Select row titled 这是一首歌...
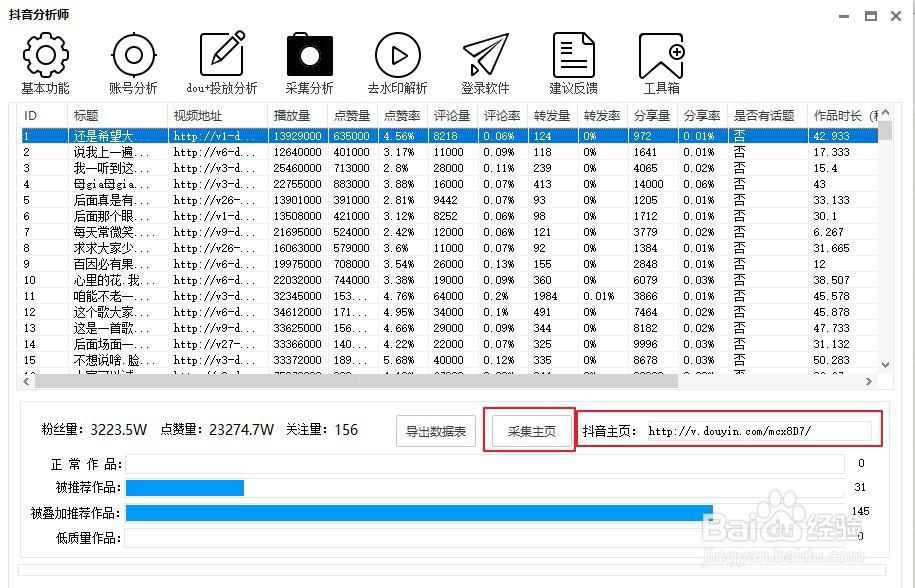The width and height of the screenshot is (915, 588). 448,328
